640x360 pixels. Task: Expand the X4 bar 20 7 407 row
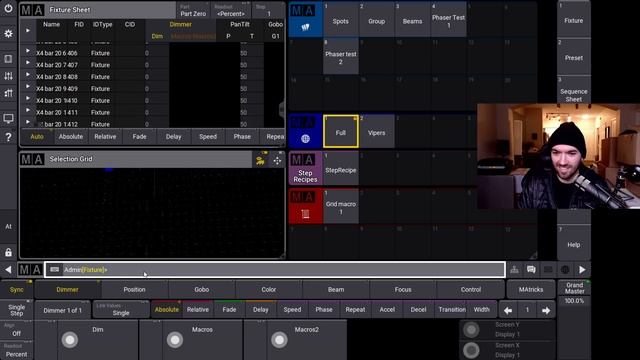click(x=28, y=62)
